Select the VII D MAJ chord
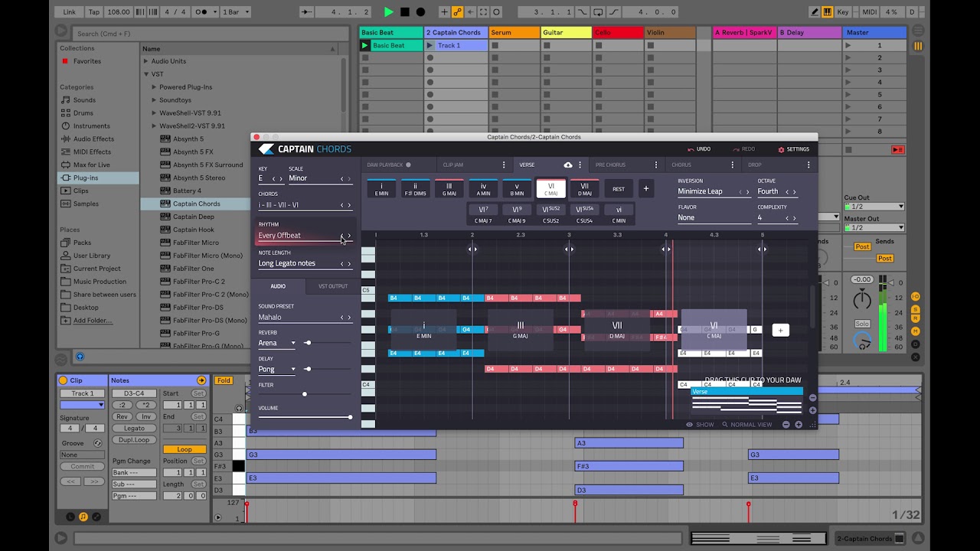980x551 pixels. coord(585,189)
